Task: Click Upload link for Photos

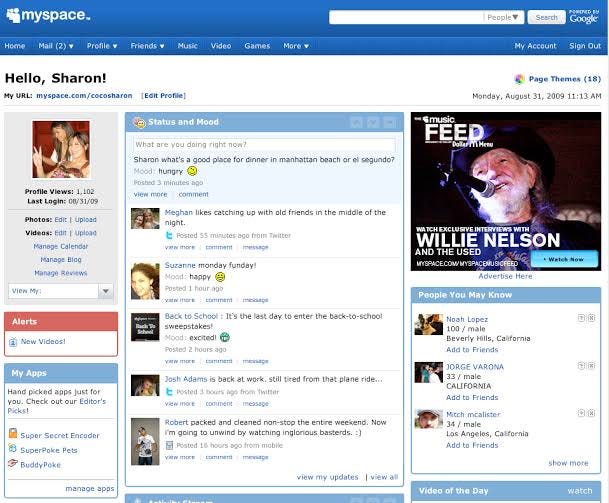Action: 85,219
